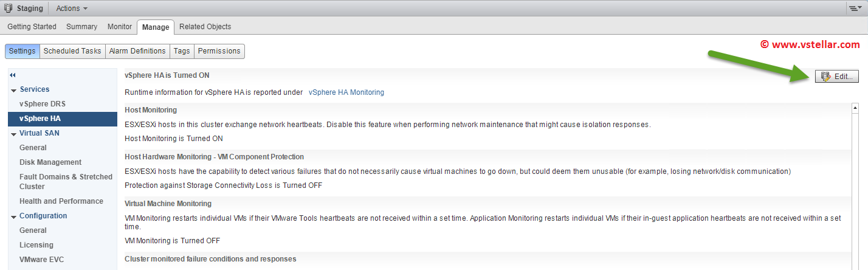Collapse the Virtual SAN tree section
The image size is (868, 270).
tap(13, 134)
